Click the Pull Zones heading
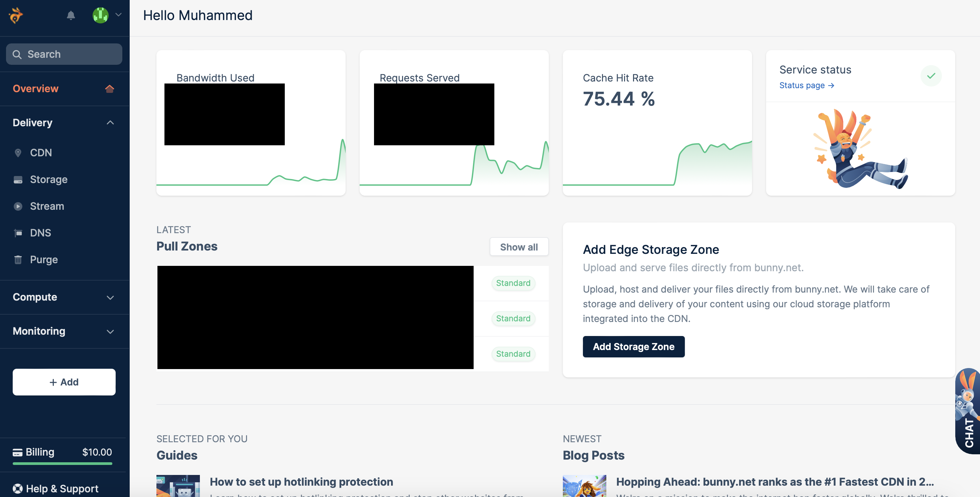Screen dimensions: 980x497 coord(187,246)
